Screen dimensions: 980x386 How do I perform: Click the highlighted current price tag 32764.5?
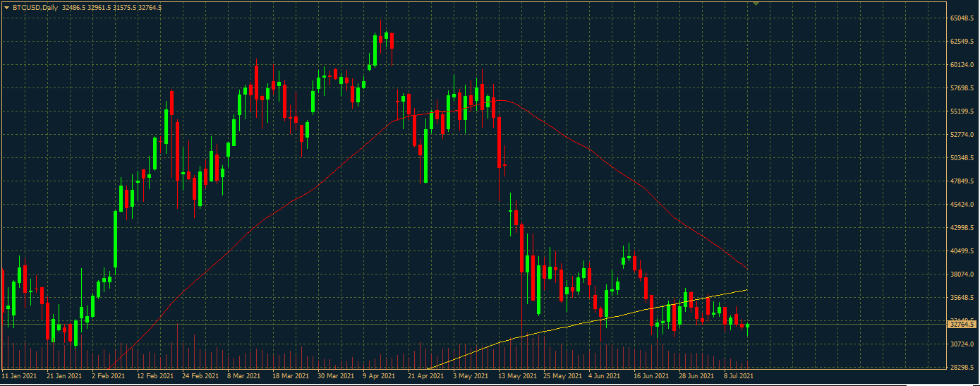point(962,325)
